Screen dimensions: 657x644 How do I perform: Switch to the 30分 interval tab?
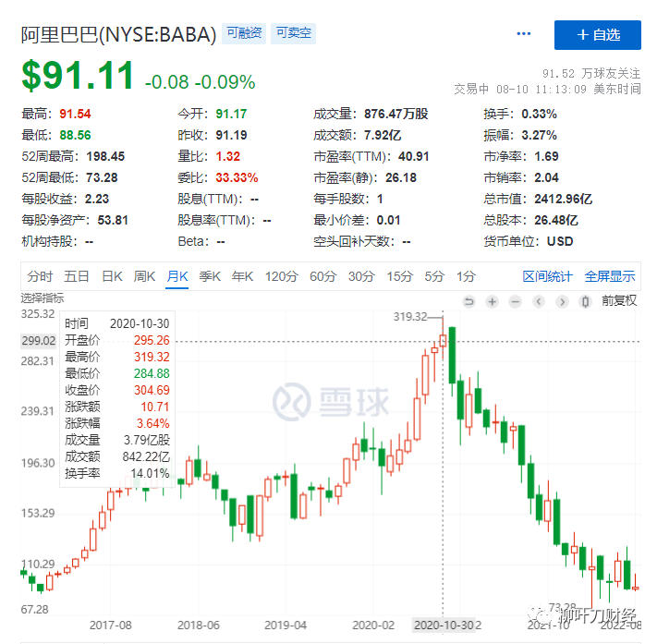pyautogui.click(x=361, y=276)
